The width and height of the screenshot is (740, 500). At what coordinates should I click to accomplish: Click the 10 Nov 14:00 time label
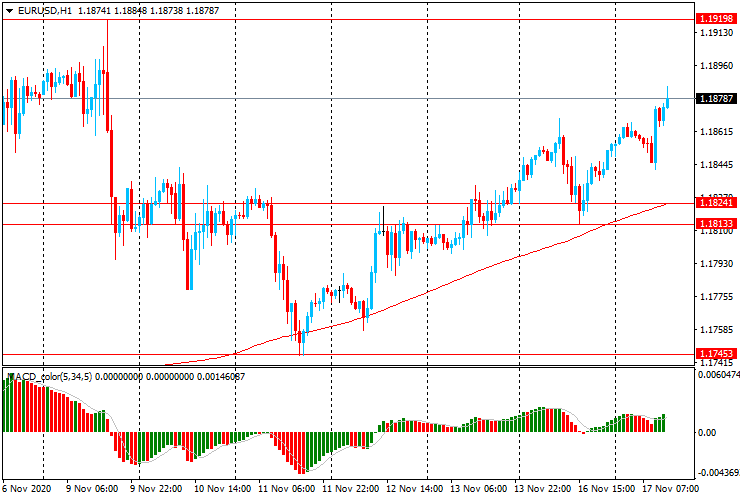(x=223, y=488)
